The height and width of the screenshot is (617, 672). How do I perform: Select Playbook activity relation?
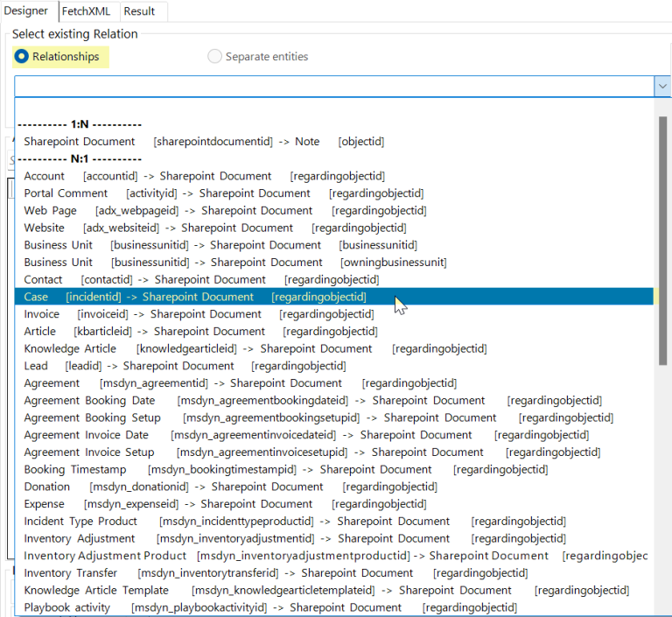334,607
